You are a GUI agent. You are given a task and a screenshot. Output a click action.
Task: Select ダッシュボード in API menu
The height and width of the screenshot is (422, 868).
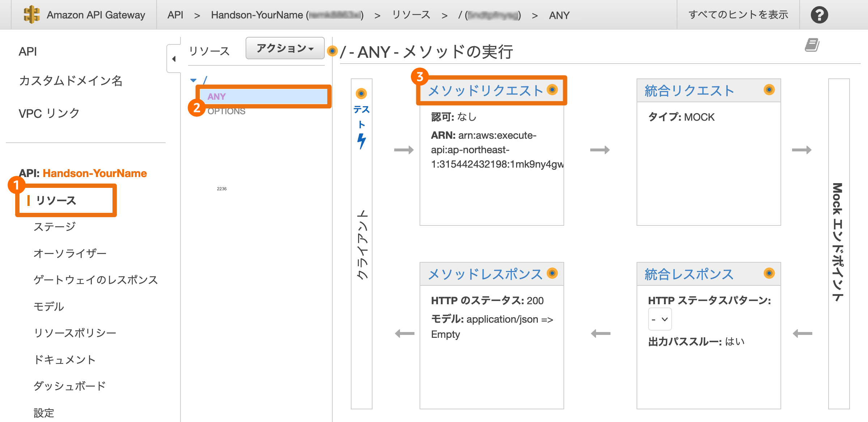click(x=70, y=386)
